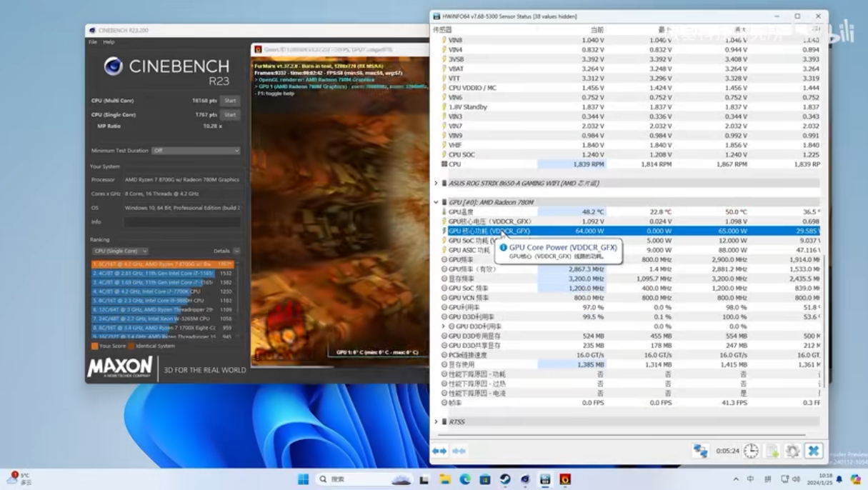Open the Copilot icon in the taskbar corner

[x=855, y=479]
